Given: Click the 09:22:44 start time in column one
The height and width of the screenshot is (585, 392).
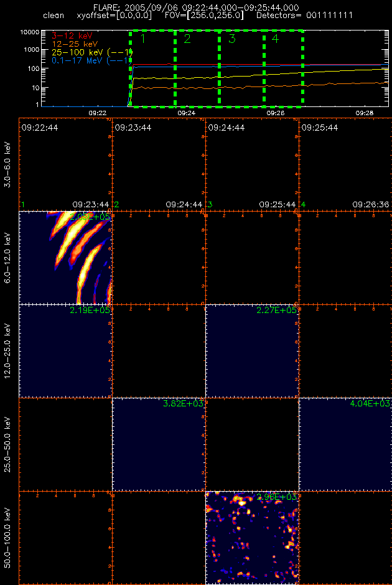Looking at the screenshot, I should (x=40, y=128).
